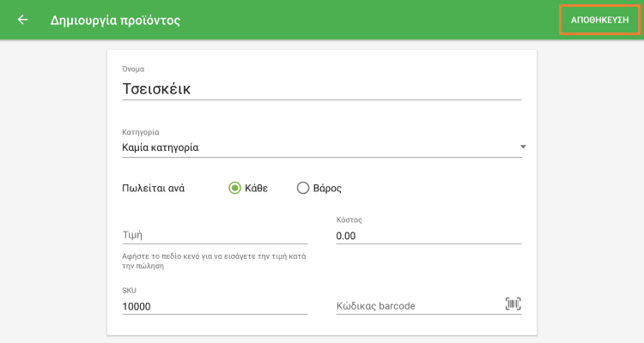The height and width of the screenshot is (343, 644).
Task: Click the Καμία κατηγορία selection box
Action: (318, 147)
